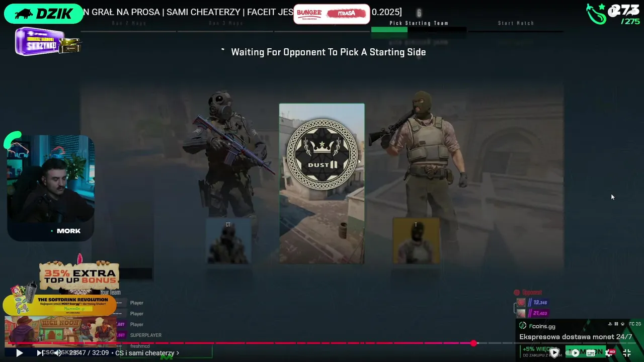Open the 'Ban 2 Maps' step tab
This screenshot has height=362, width=644.
point(129,23)
